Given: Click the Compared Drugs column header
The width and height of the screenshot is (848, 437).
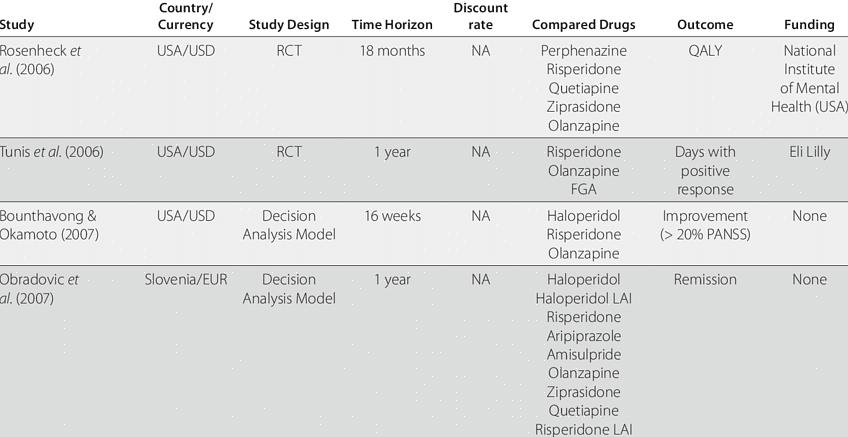Looking at the screenshot, I should [x=583, y=25].
